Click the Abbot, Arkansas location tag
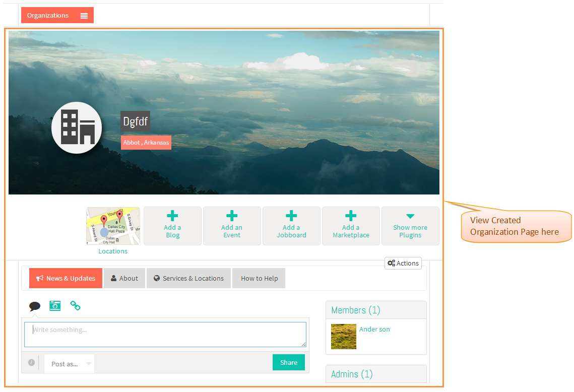 pyautogui.click(x=146, y=143)
